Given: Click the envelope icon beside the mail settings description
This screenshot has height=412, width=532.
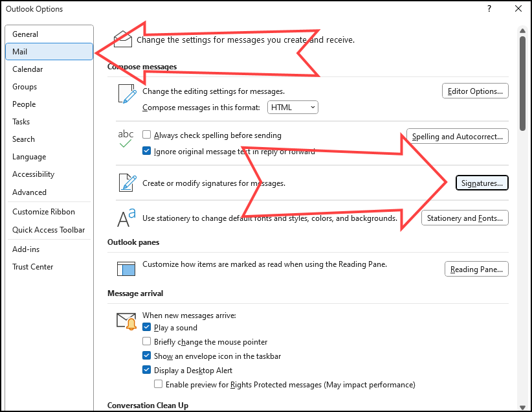Looking at the screenshot, I should pos(123,39).
